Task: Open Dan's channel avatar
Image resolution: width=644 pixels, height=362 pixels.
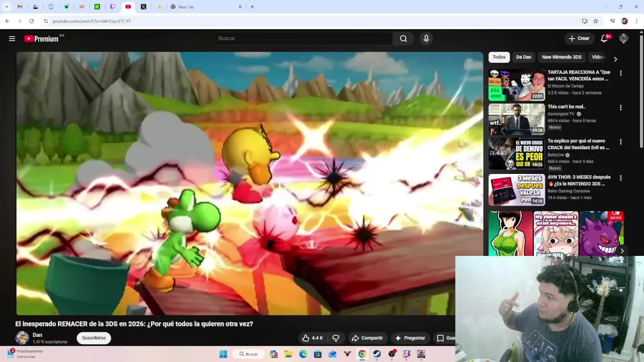Action: [22, 338]
